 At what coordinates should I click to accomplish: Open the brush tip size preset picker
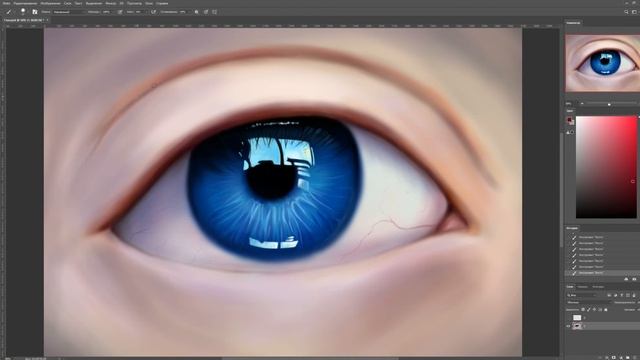(x=23, y=11)
